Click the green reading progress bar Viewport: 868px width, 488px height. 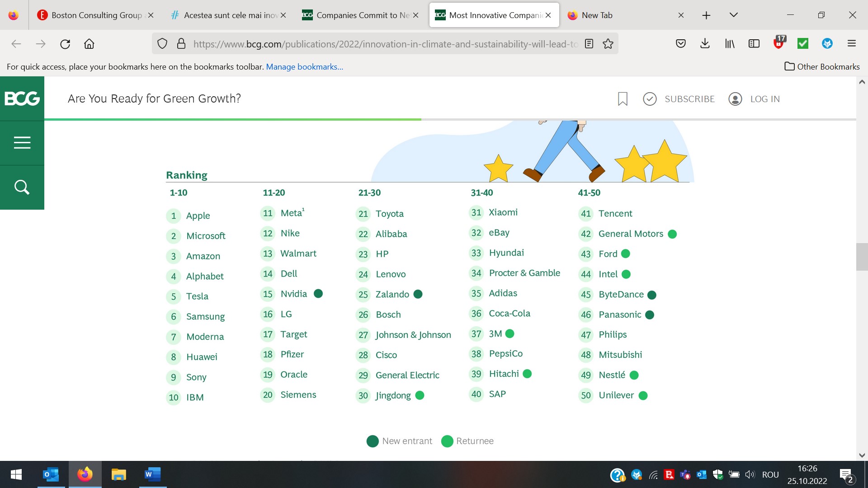click(x=233, y=119)
